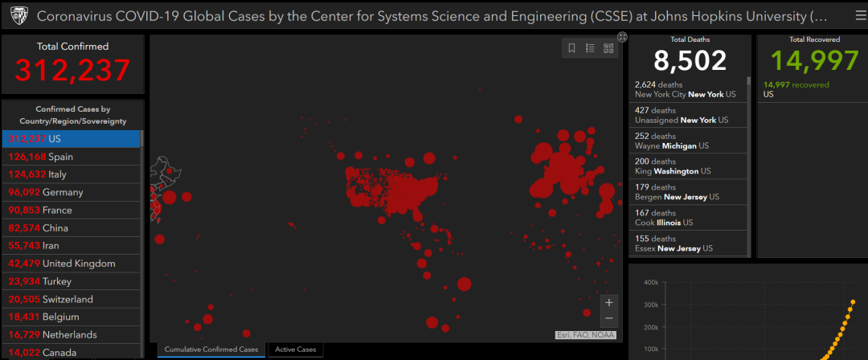Zoom out on the map
The width and height of the screenshot is (868, 360).
609,318
